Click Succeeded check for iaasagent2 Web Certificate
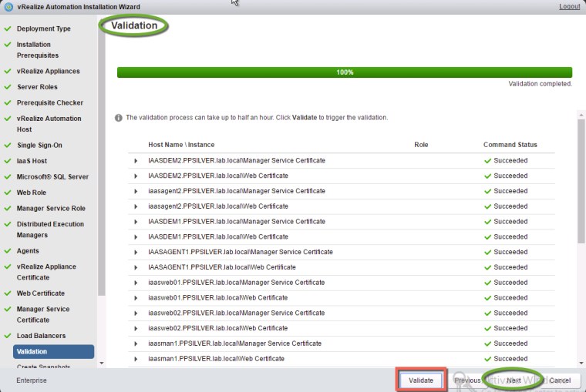Viewport: 586px width, 392px height. pyautogui.click(x=487, y=207)
